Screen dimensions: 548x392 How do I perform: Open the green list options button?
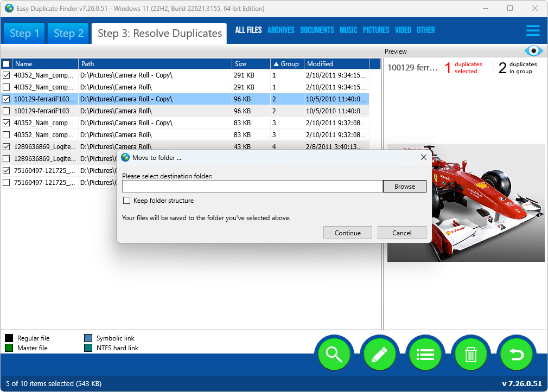coord(425,354)
